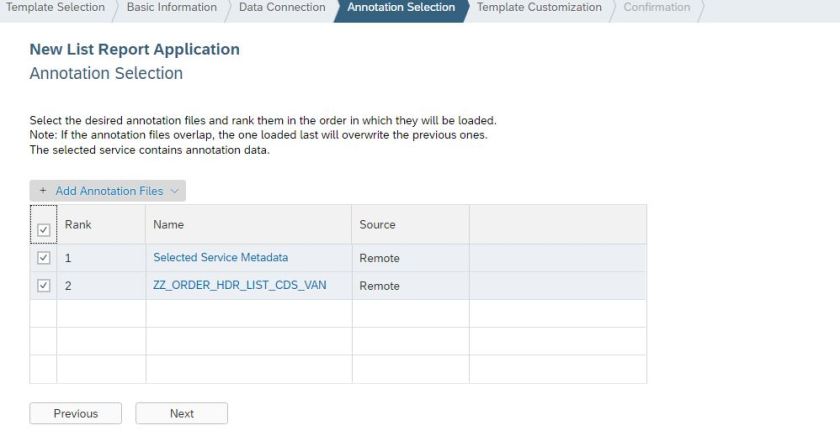Click the Confirmation wizard step
The width and height of the screenshot is (840, 436).
click(x=657, y=8)
